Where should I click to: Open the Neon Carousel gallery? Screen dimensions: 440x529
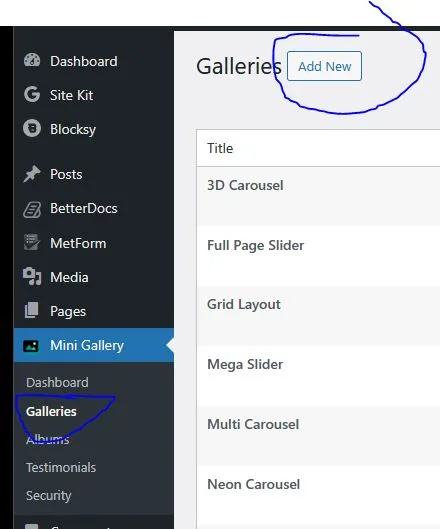point(253,484)
